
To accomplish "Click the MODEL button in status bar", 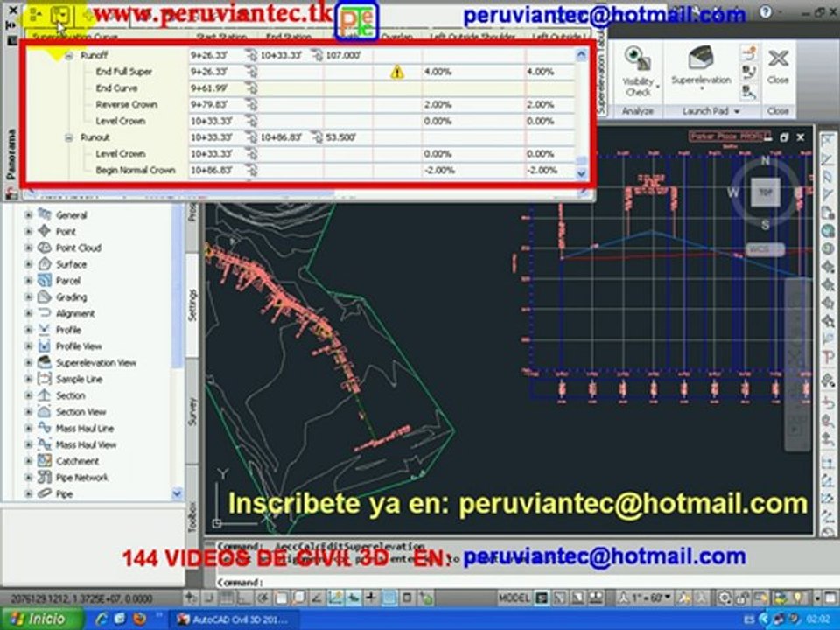I will [x=514, y=598].
